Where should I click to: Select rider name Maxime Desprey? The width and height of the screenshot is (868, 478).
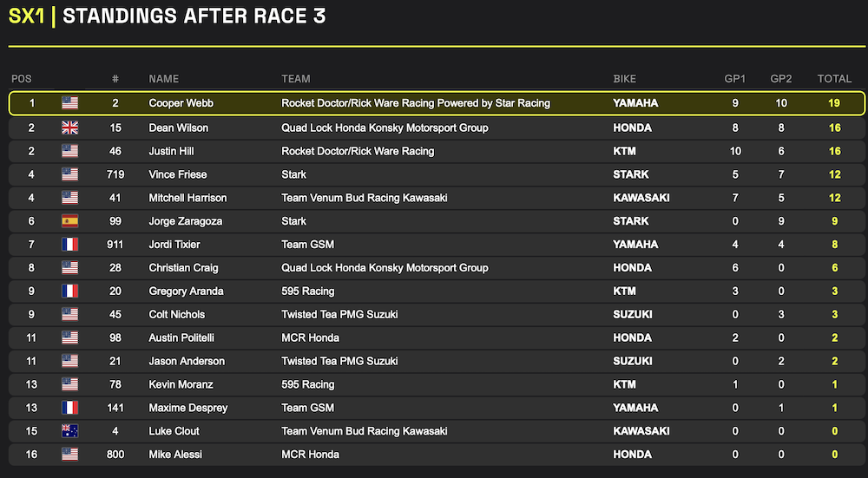click(x=188, y=408)
